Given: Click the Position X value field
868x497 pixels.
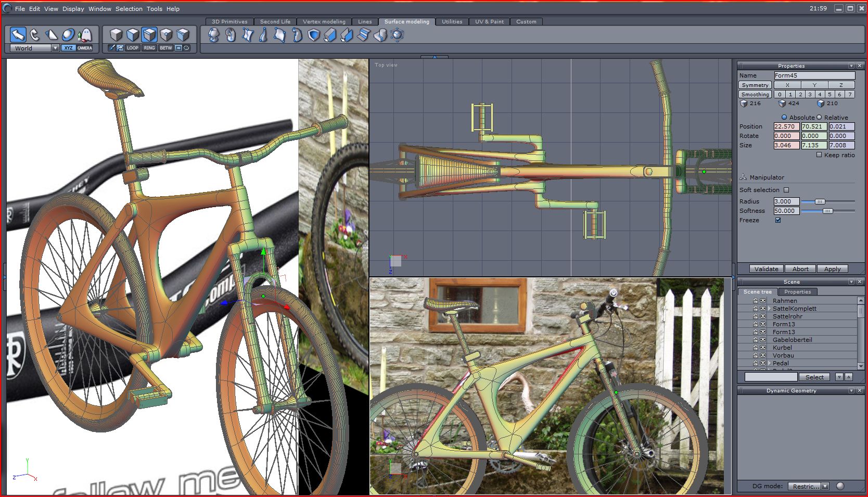Looking at the screenshot, I should click(786, 126).
